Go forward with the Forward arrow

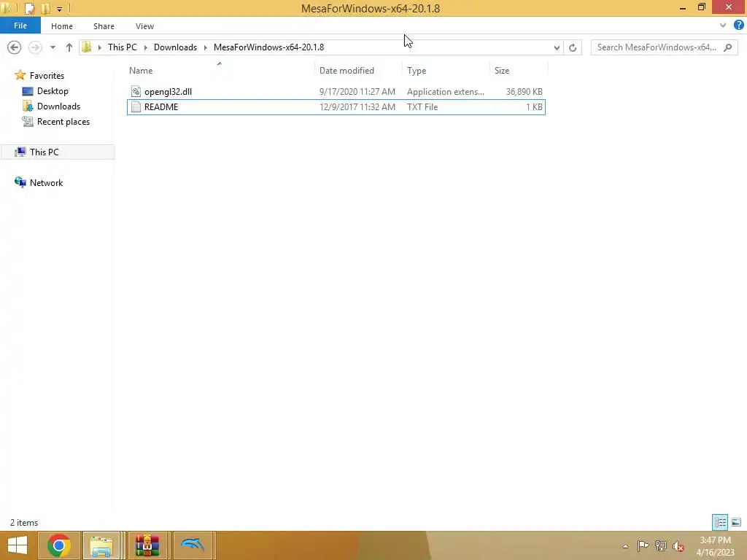point(35,47)
